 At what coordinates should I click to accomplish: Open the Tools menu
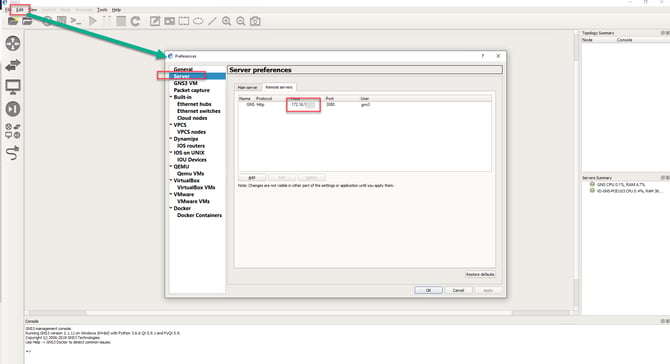[102, 9]
